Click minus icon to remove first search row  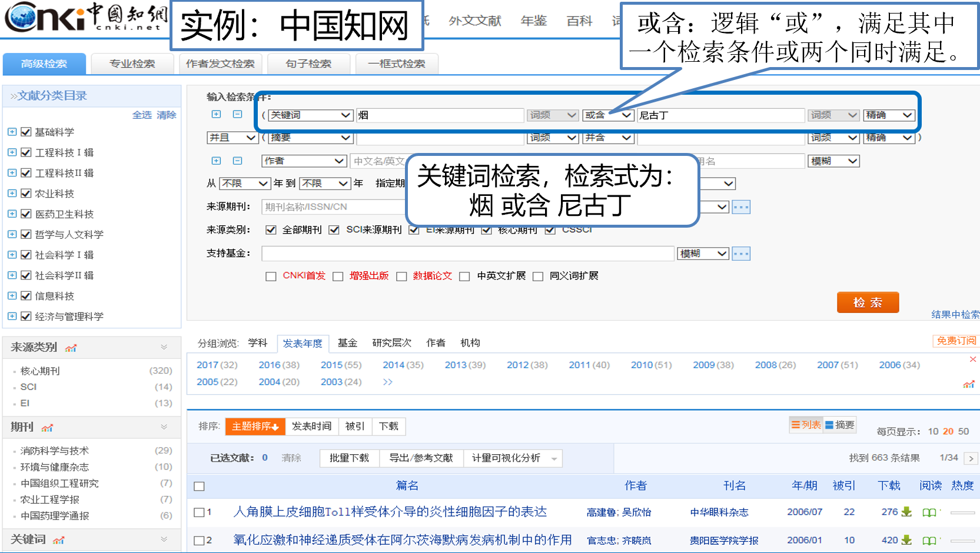pyautogui.click(x=237, y=114)
